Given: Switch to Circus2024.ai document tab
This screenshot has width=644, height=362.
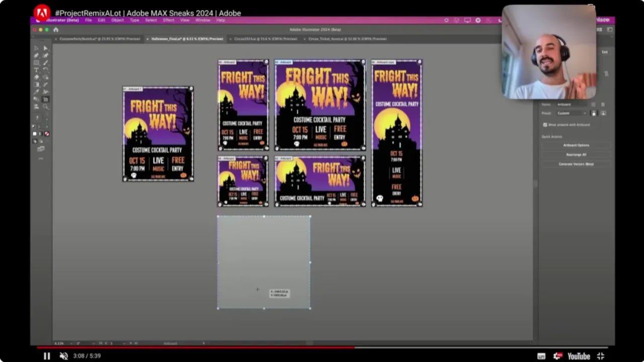Looking at the screenshot, I should point(265,39).
